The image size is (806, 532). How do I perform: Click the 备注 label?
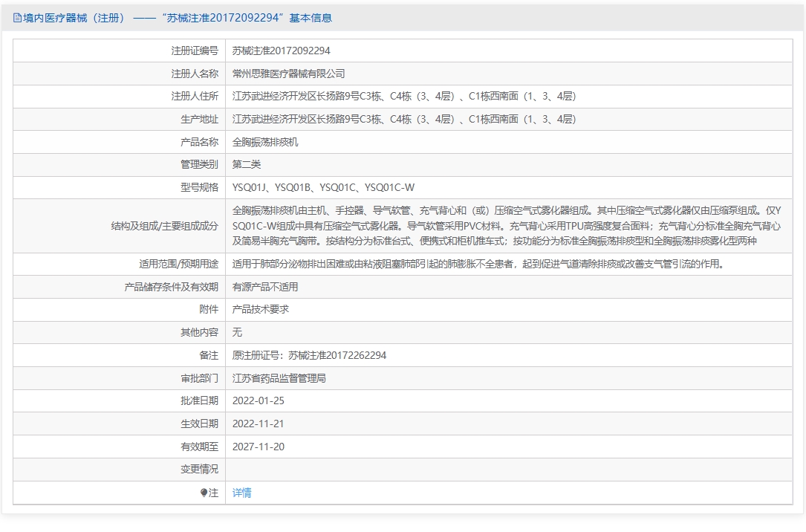209,355
